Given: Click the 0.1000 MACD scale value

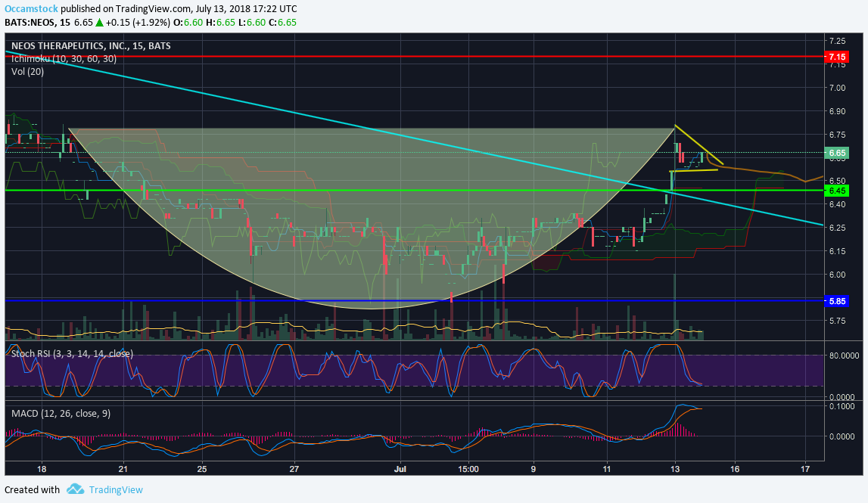Looking at the screenshot, I should tap(842, 406).
